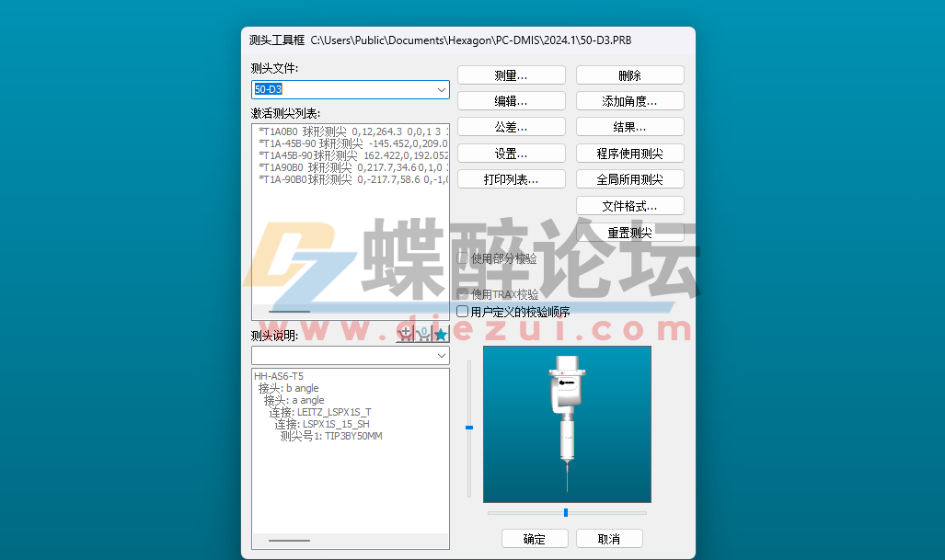Check 用户定义的校验顺序 option

click(461, 312)
